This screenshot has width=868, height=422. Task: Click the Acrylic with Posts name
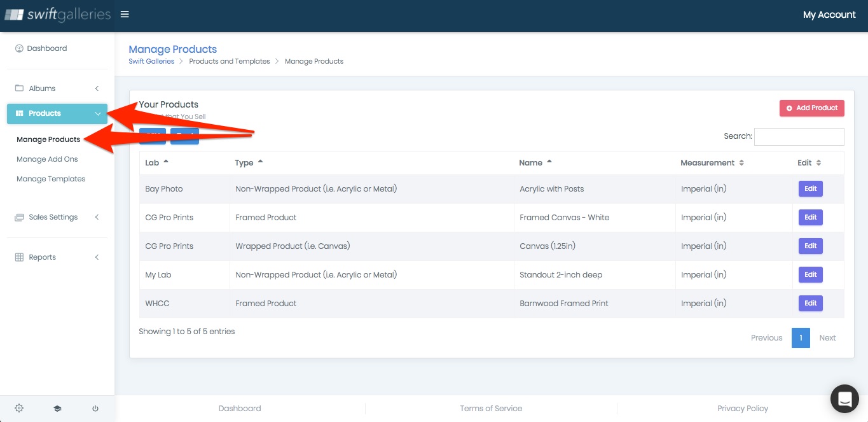[551, 189]
